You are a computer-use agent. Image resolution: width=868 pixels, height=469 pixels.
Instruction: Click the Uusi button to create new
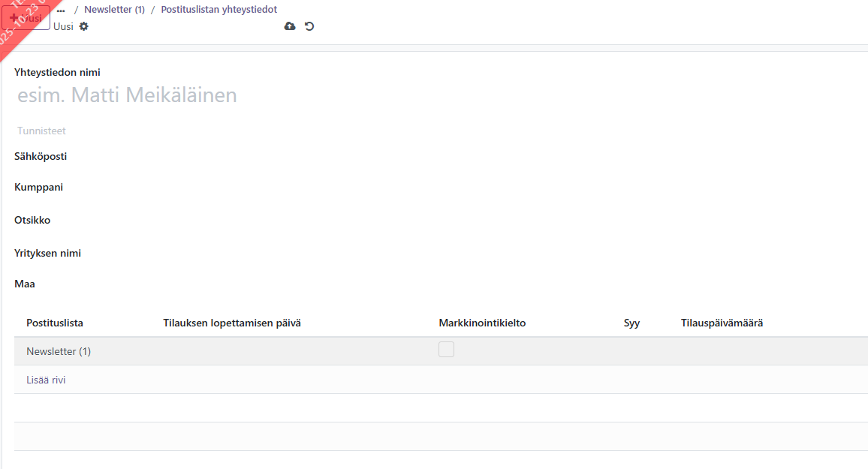point(26,17)
